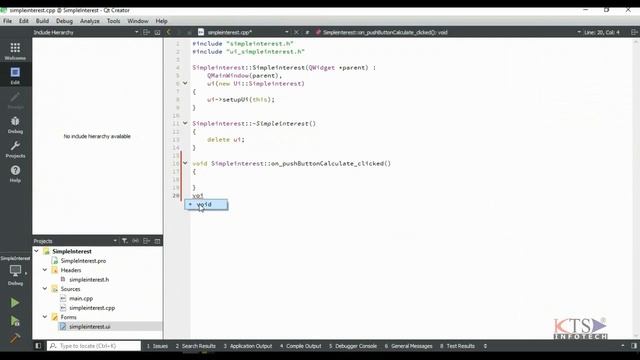The image size is (640, 360).
Task: Click the Type to locate field
Action: point(94,346)
